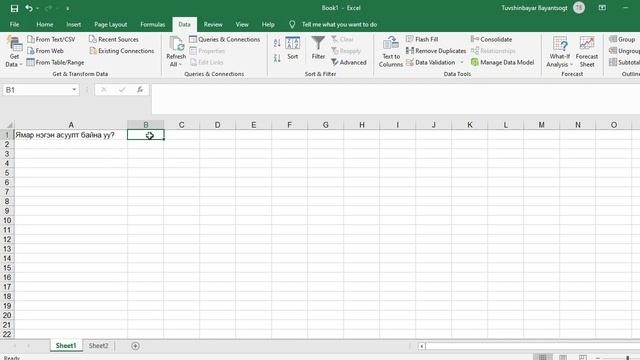Viewport: 640px width, 360px height.
Task: Add a new sheet with plus button
Action: tap(135, 346)
